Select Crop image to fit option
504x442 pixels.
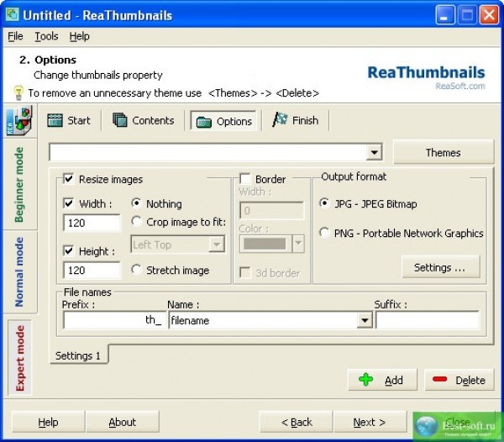136,222
